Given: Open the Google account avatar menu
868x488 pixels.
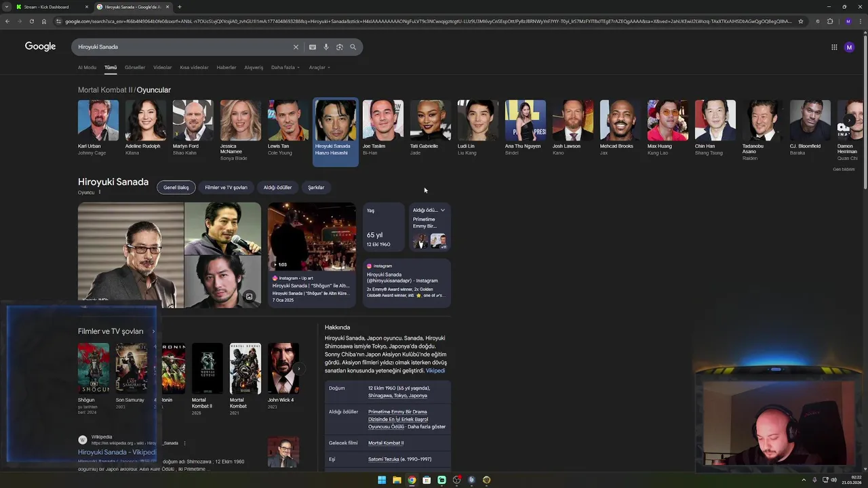Looking at the screenshot, I should [x=849, y=47].
